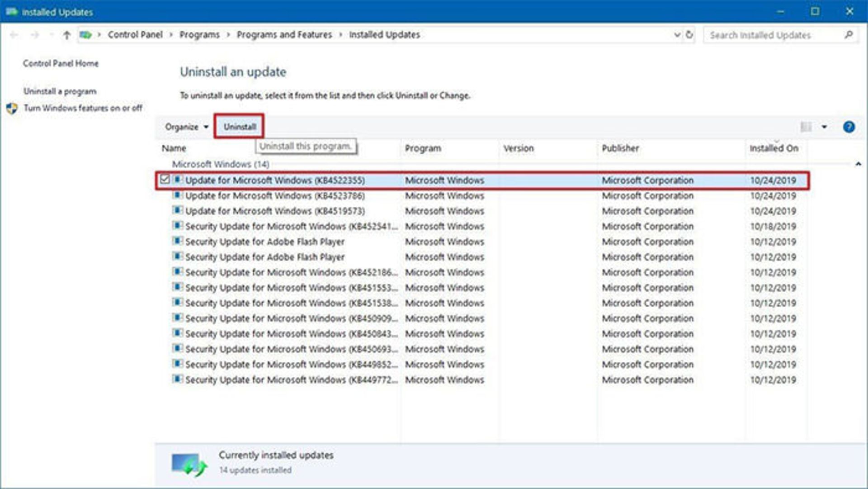Open the Organize dropdown
This screenshot has height=489, width=868.
click(186, 127)
